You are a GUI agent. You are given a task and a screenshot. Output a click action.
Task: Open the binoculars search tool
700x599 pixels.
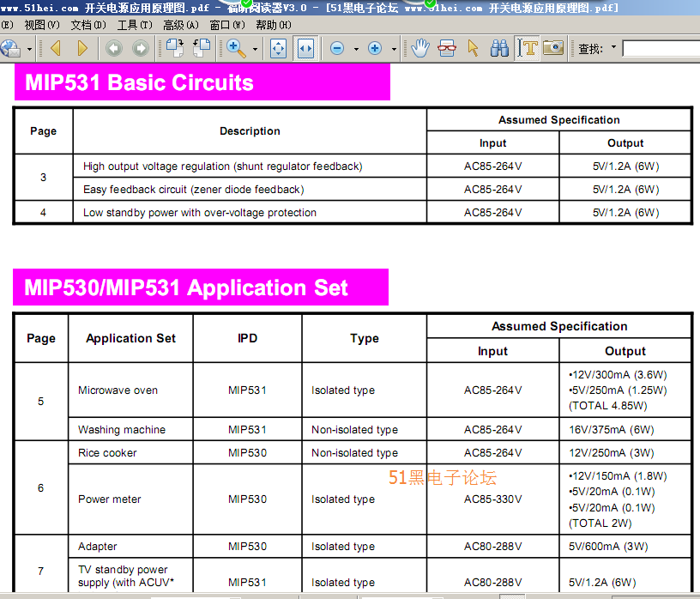pos(499,48)
